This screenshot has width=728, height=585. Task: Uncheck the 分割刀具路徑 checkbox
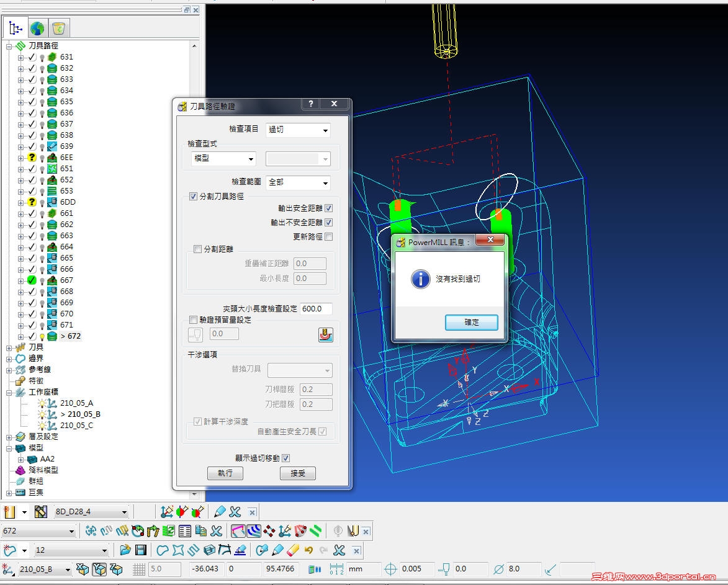click(x=193, y=197)
